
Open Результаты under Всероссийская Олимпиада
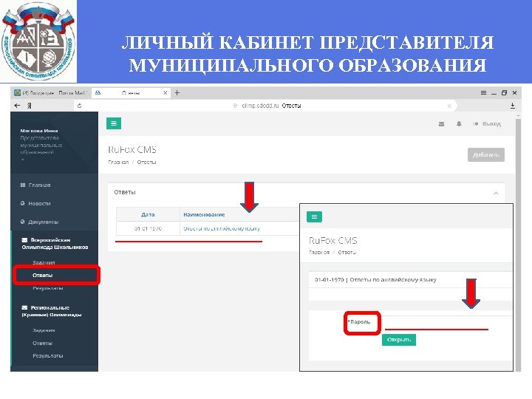48,288
